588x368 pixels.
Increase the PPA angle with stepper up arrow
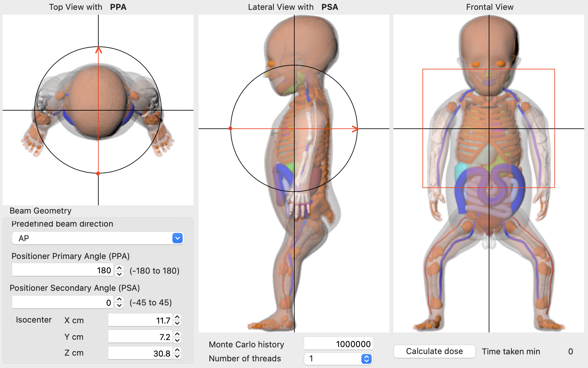tap(119, 268)
